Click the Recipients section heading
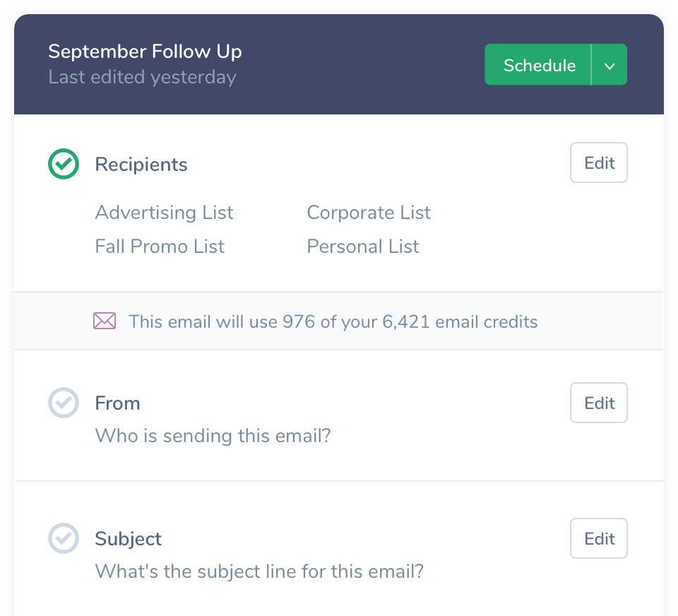 point(141,165)
